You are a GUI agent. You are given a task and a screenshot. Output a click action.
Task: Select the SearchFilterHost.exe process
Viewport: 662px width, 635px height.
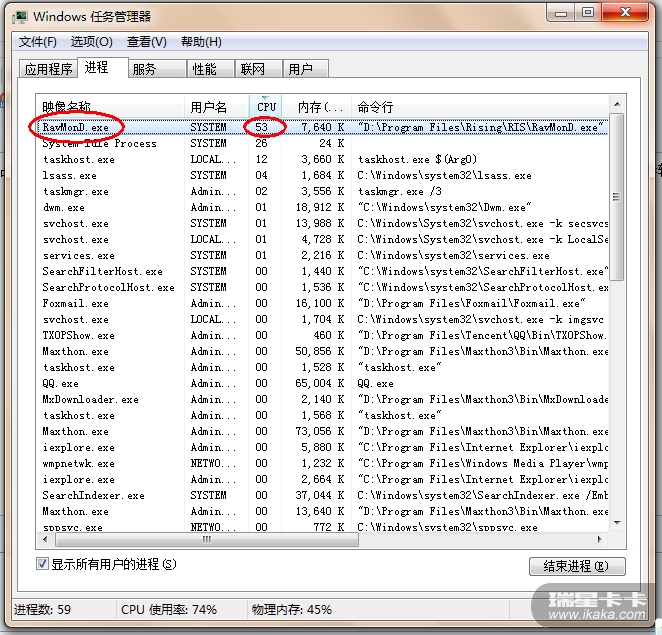(x=323, y=271)
